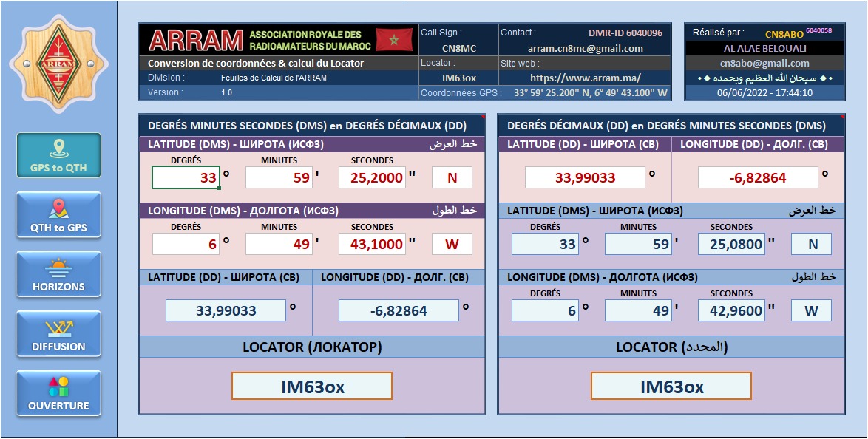Click computed latitude degrees in DD-to-DMS panel
The width and height of the screenshot is (868, 439).
(x=545, y=244)
